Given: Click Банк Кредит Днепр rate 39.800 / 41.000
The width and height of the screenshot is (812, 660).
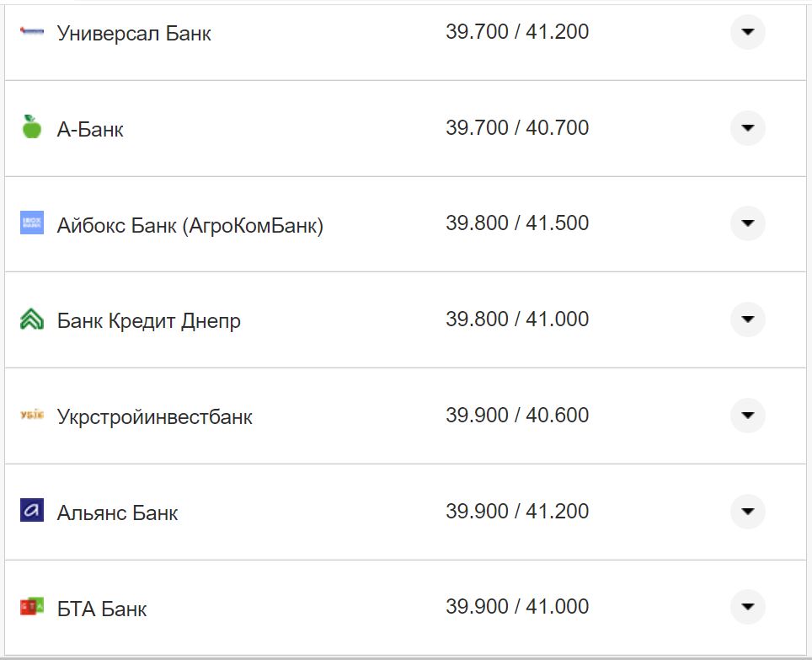Looking at the screenshot, I should (517, 319).
